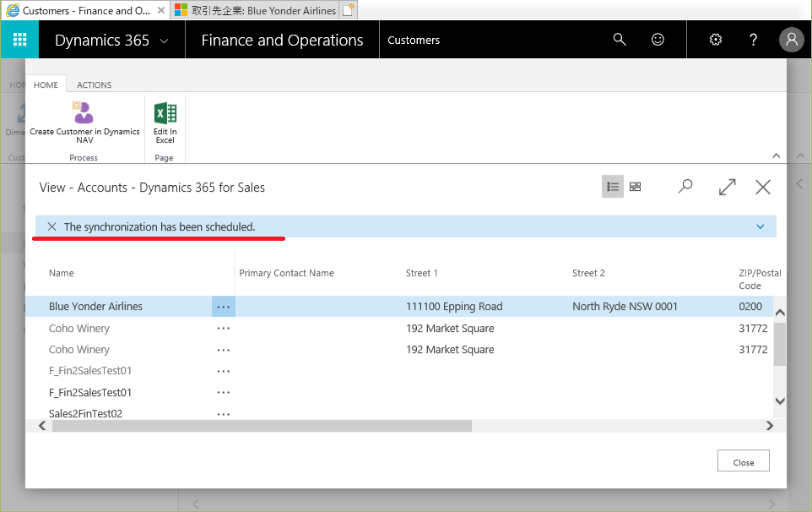Sort by the Street 1 column header
This screenshot has height=512, width=812.
click(421, 273)
